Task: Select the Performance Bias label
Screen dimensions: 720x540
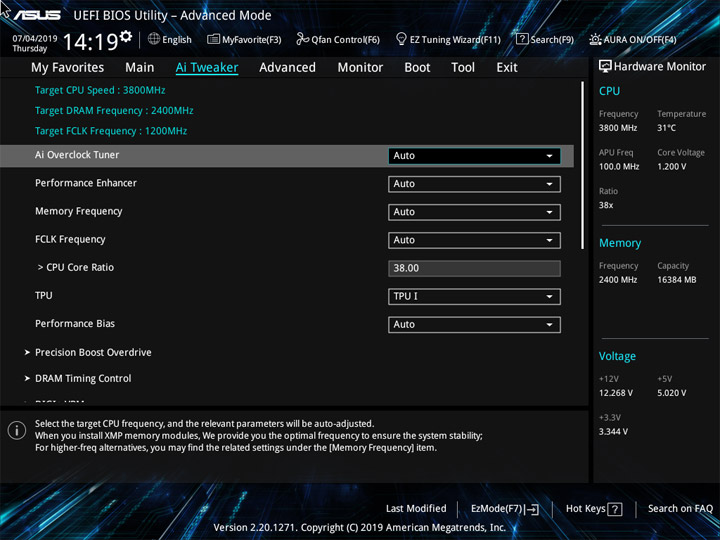Action: (75, 323)
